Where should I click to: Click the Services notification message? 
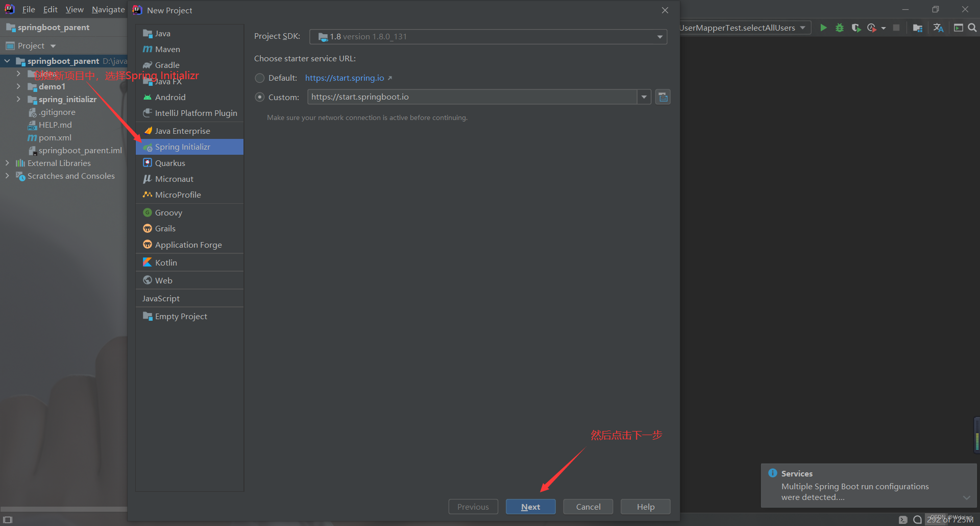pos(855,492)
